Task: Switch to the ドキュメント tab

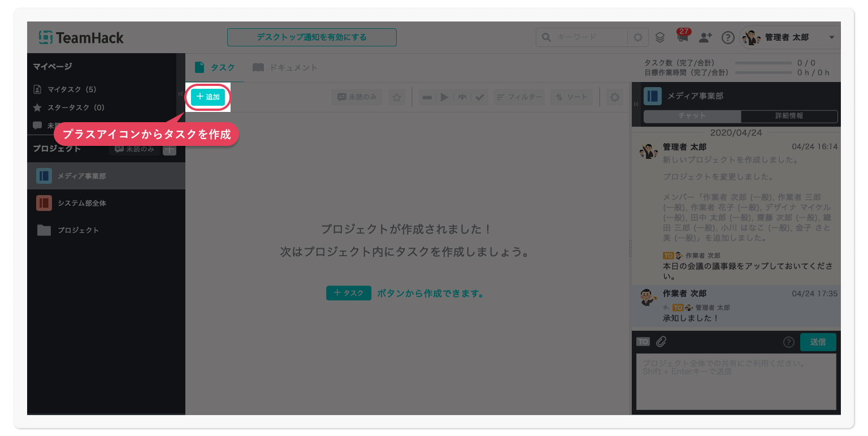Action: (x=285, y=67)
